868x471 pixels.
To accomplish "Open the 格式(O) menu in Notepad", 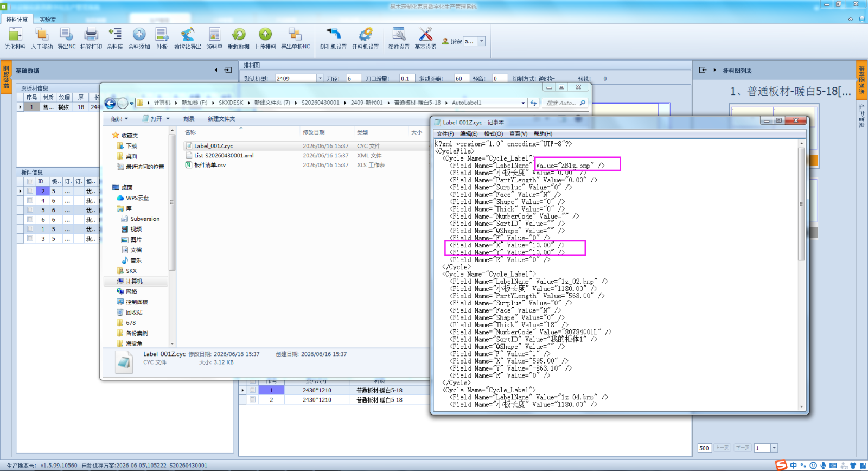I will click(x=493, y=134).
